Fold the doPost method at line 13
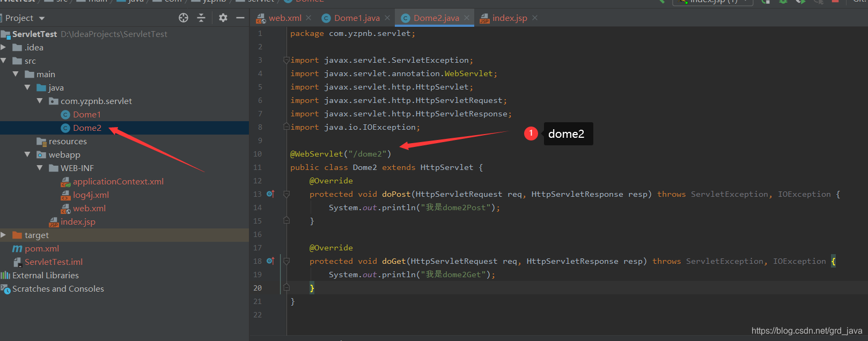Screen dimensions: 868x341 (286, 194)
